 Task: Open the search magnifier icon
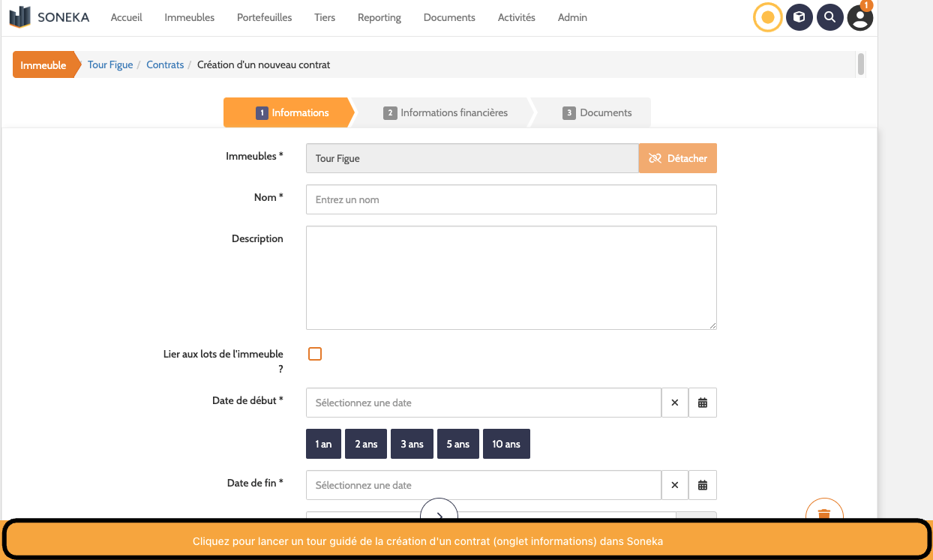tap(829, 17)
